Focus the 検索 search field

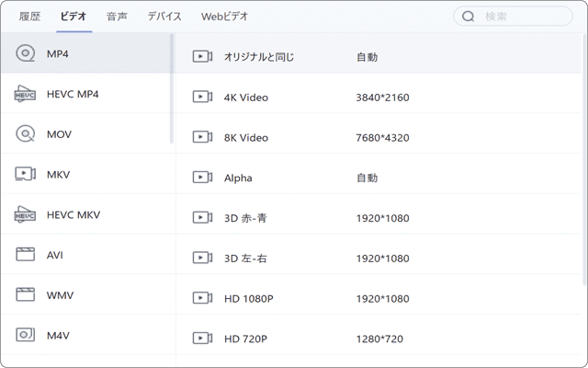click(x=513, y=17)
